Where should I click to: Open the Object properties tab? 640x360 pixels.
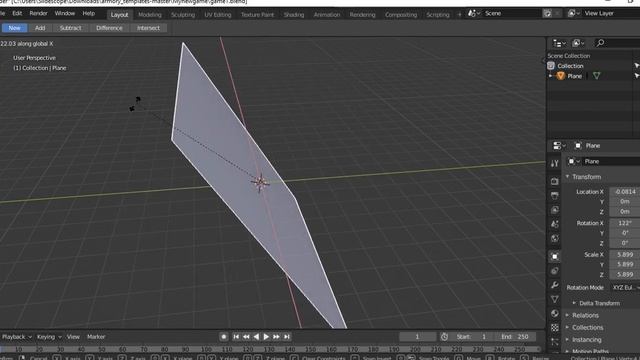click(554, 256)
